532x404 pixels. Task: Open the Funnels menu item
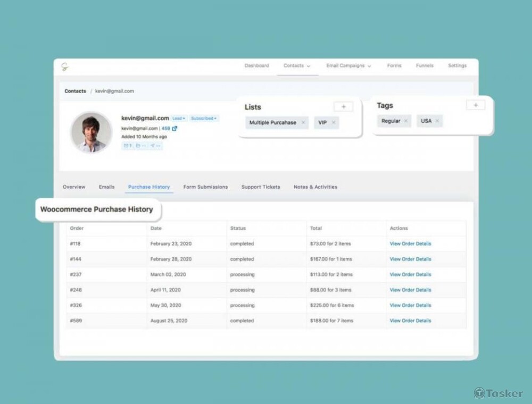click(425, 66)
